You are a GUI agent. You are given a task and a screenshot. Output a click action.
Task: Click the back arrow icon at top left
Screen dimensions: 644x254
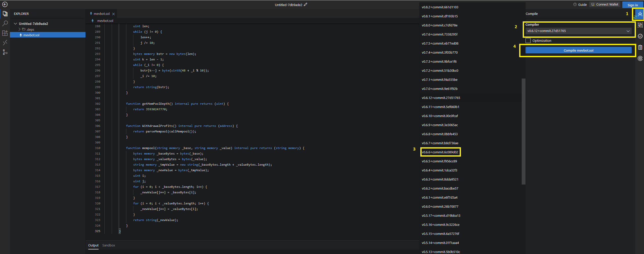coord(5,5)
